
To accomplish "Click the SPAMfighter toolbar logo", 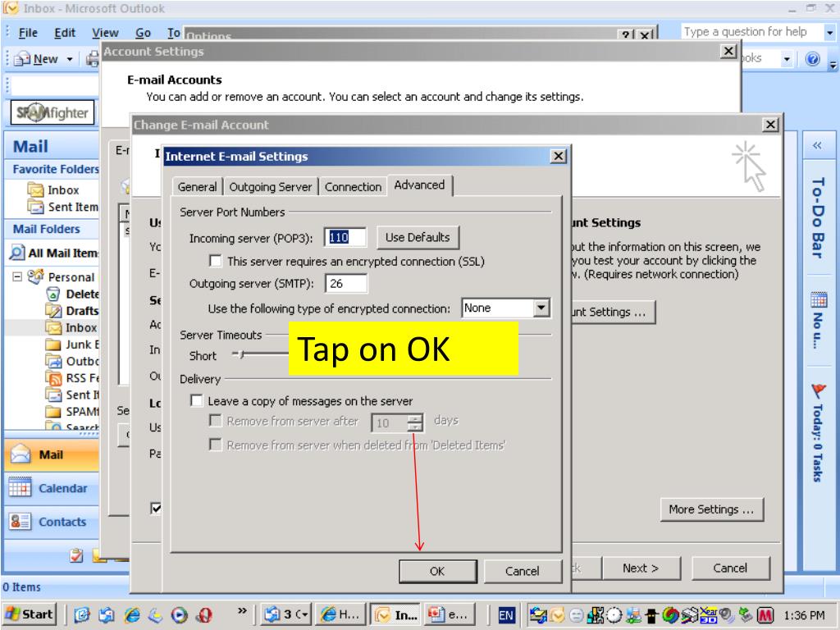I will (52, 112).
